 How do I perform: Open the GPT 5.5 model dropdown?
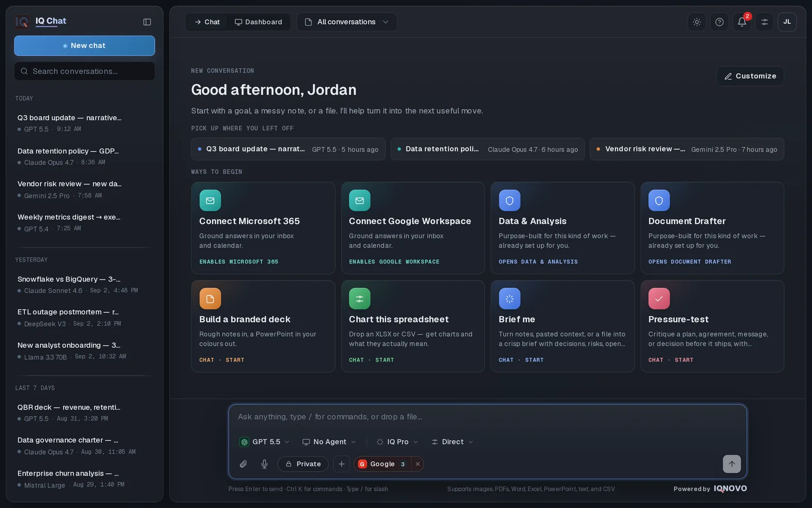pos(265,442)
